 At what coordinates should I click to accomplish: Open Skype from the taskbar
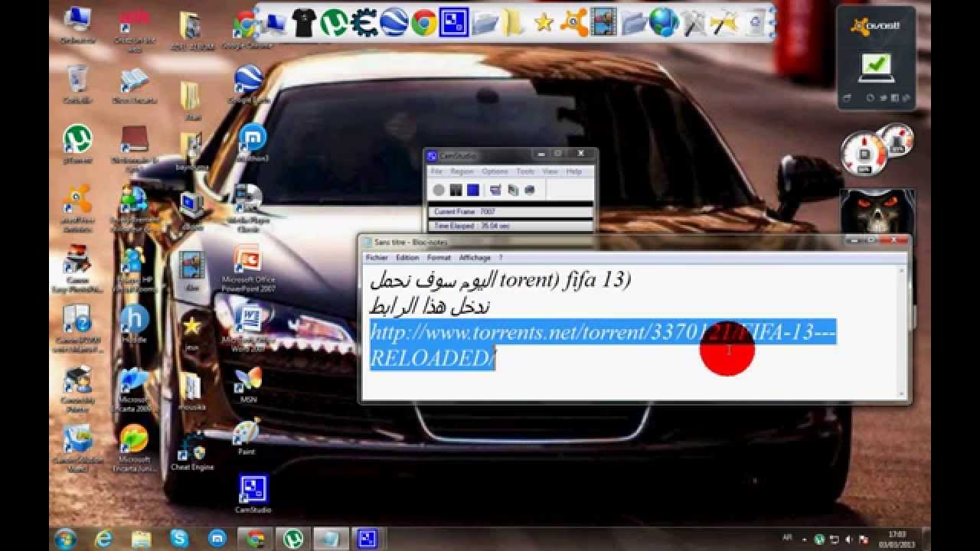[x=179, y=539]
